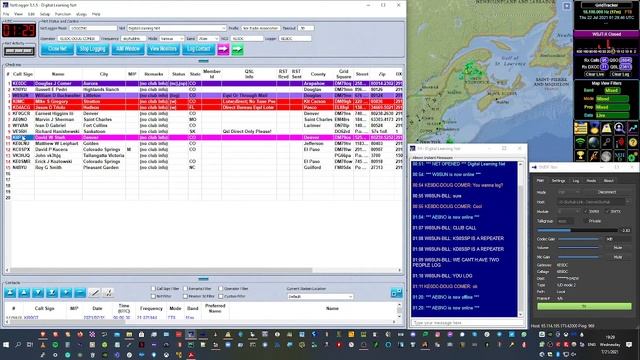Enable the Custom Filter checkbox
The height and width of the screenshot is (360, 640).
(x=221, y=296)
